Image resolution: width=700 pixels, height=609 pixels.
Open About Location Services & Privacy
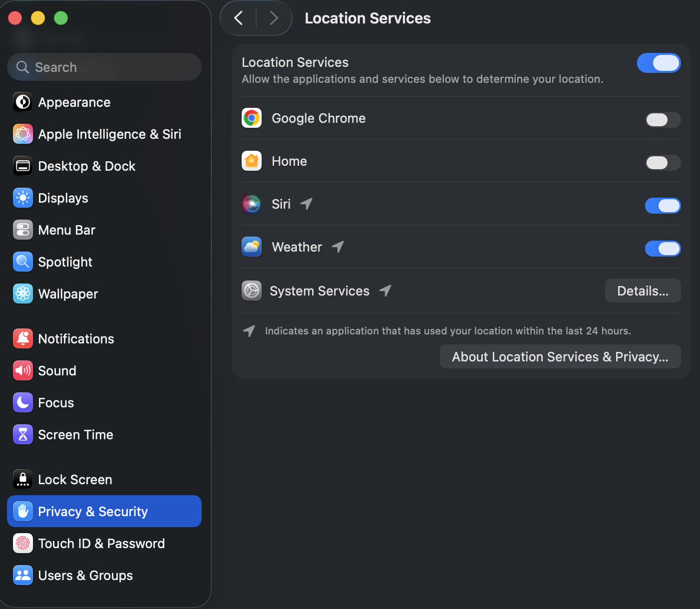560,357
